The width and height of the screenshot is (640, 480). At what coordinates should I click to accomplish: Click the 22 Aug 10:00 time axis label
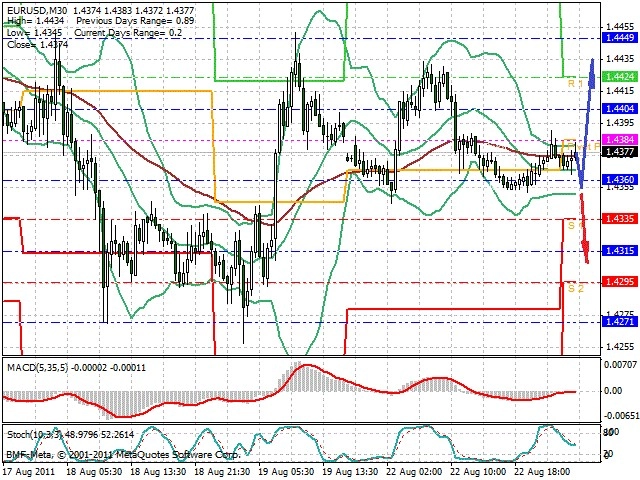pyautogui.click(x=478, y=472)
